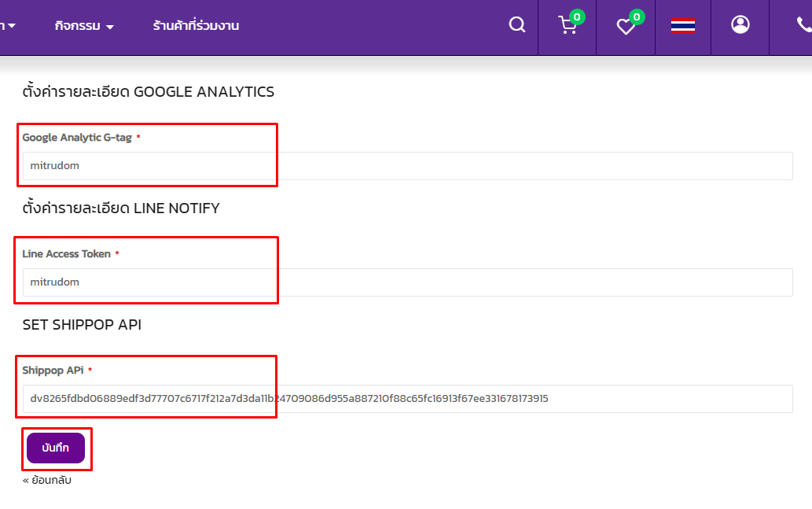The width and height of the screenshot is (812, 509).
Task: Click the Line Access Token label
Action: click(66, 254)
